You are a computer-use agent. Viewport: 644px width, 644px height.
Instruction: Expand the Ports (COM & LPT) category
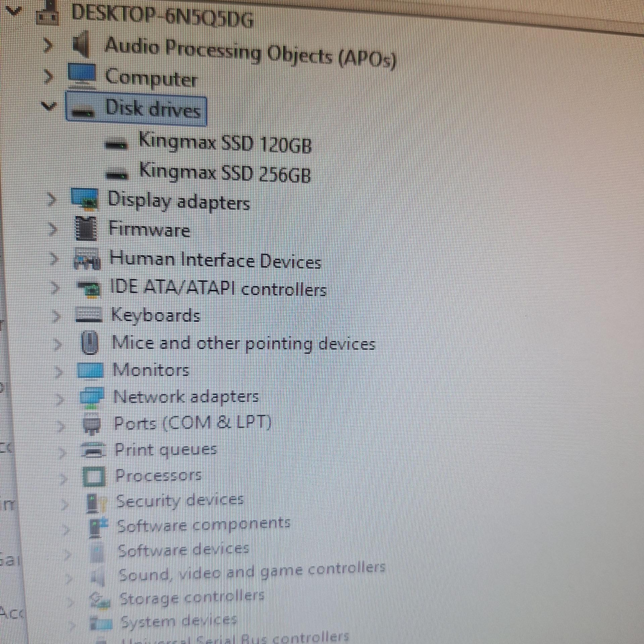(61, 426)
